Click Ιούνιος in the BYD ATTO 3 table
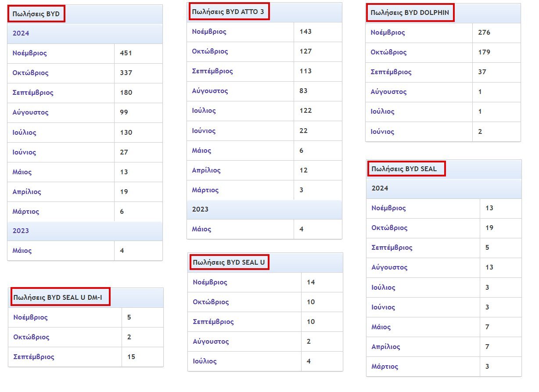The height and width of the screenshot is (392, 539). click(204, 131)
